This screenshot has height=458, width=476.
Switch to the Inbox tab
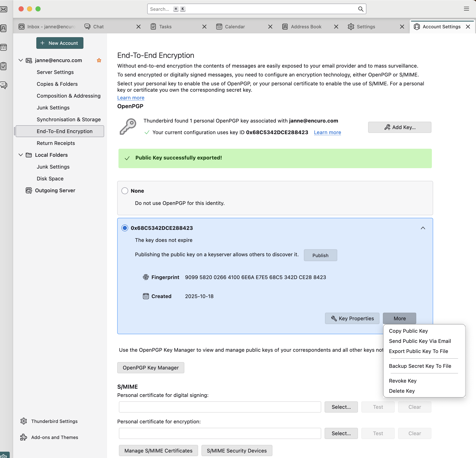coord(47,27)
